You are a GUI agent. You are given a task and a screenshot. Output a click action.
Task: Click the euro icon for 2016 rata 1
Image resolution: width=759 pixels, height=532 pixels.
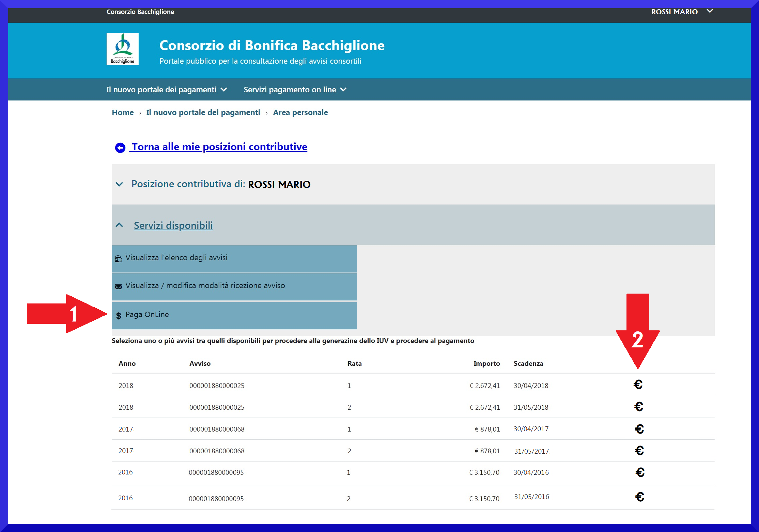point(640,473)
